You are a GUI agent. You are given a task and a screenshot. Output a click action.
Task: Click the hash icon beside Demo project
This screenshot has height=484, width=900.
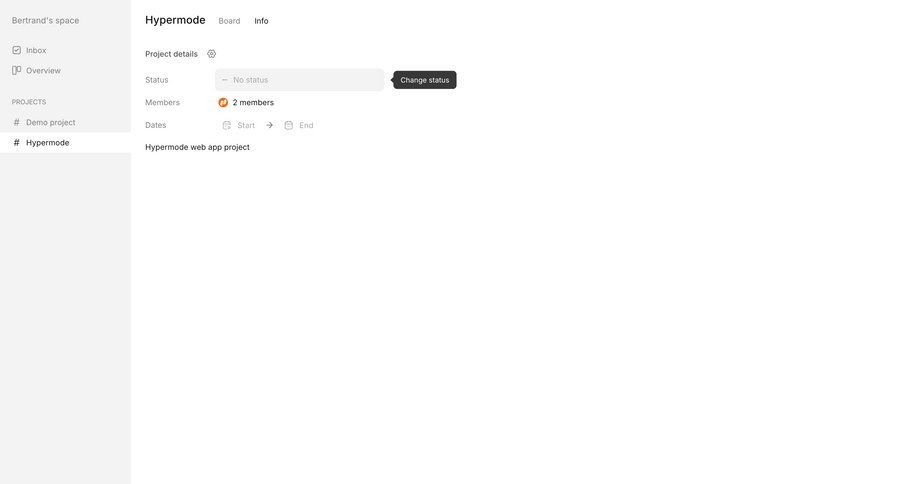(17, 122)
